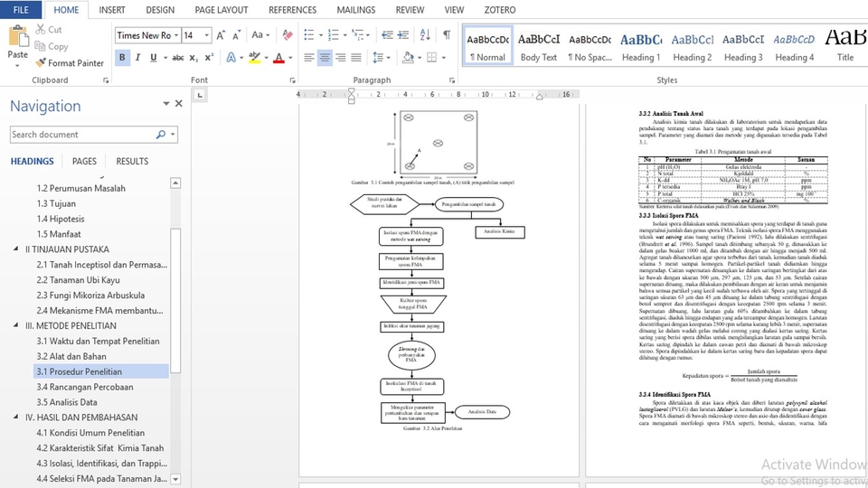This screenshot has width=868, height=488.
Task: Switch to the PAGE LAYOUT tab
Action: (x=222, y=10)
